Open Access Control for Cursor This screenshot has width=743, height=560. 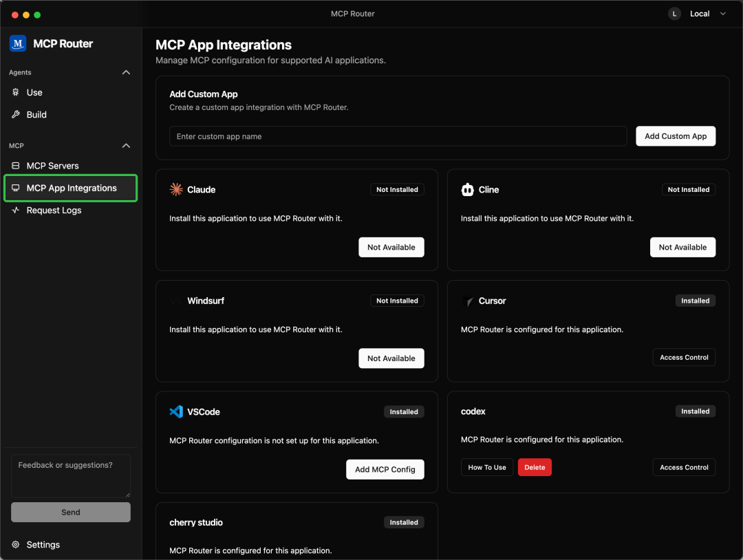pos(684,357)
